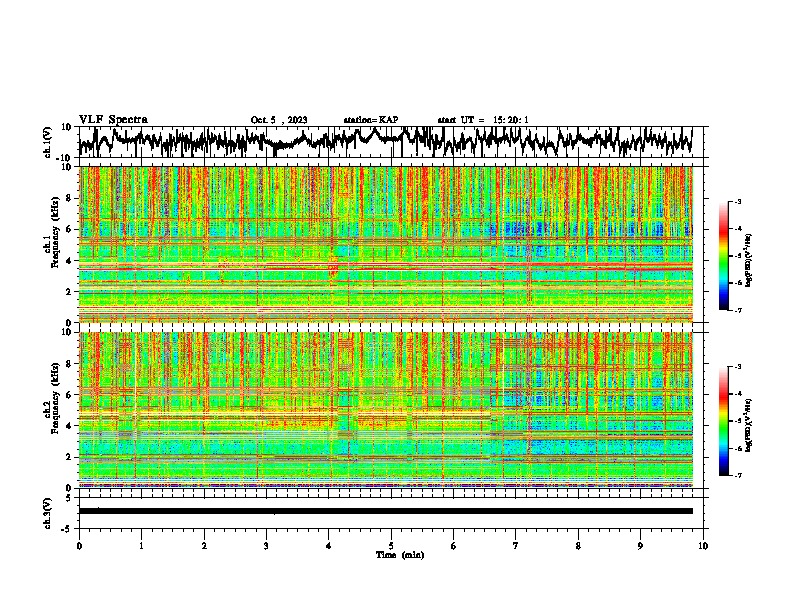Screen dimensions: 792x612
Task: Click the time axis tick label "5"
Action: click(391, 546)
